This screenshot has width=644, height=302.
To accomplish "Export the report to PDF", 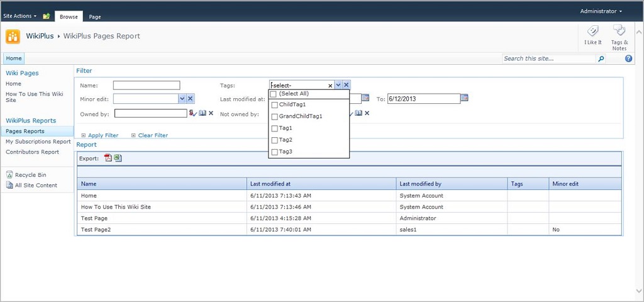I will [x=108, y=158].
